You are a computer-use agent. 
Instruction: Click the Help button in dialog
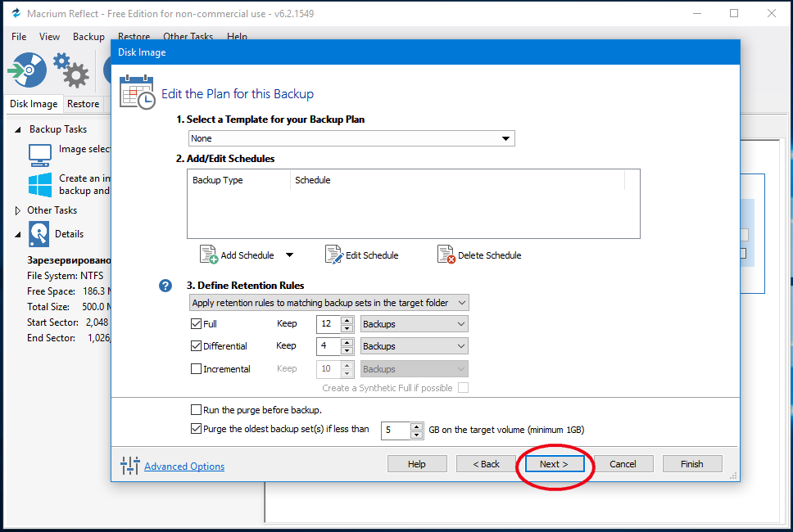click(x=417, y=464)
